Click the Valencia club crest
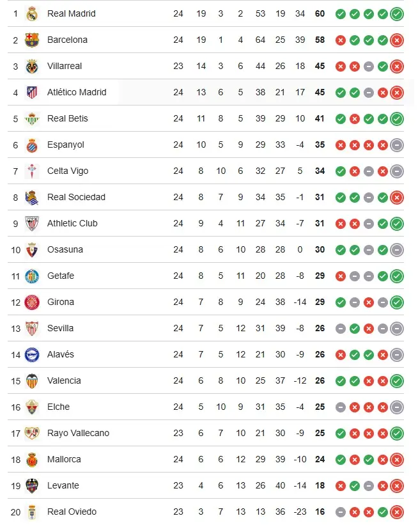The image size is (418, 532). point(32,380)
